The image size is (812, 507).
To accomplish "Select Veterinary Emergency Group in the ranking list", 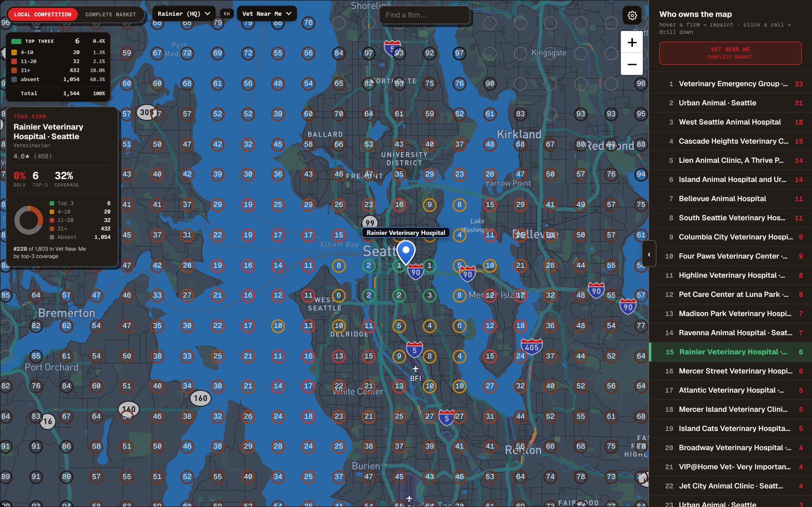I will pos(731,84).
